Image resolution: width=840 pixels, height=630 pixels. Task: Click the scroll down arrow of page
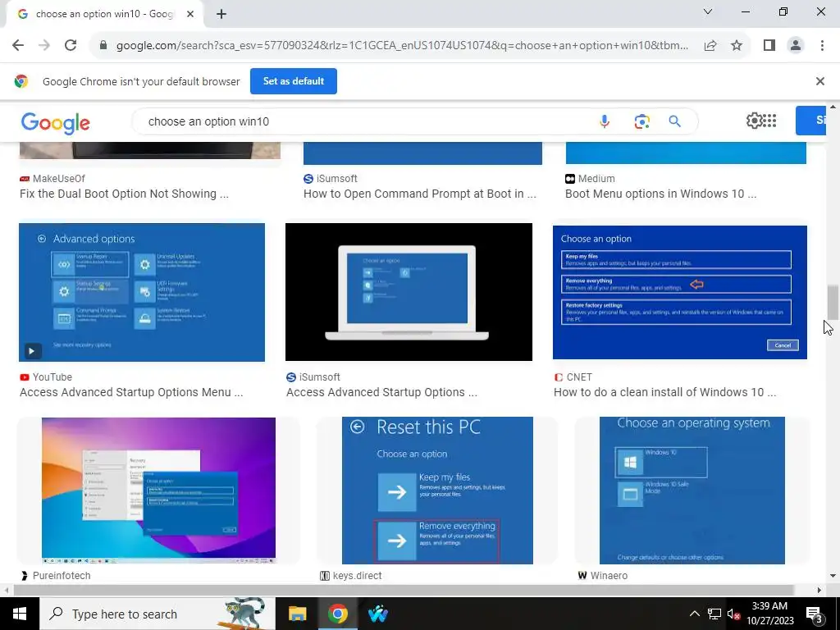point(833,577)
